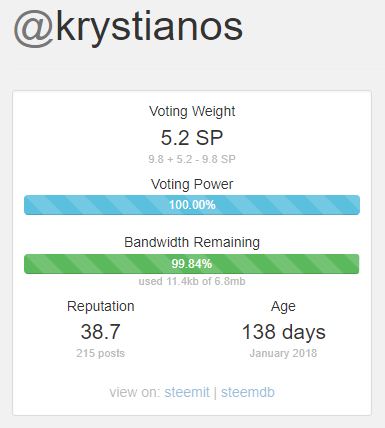Select the 138 days age value
Screen dimensions: 385x428
pyautogui.click(x=283, y=332)
